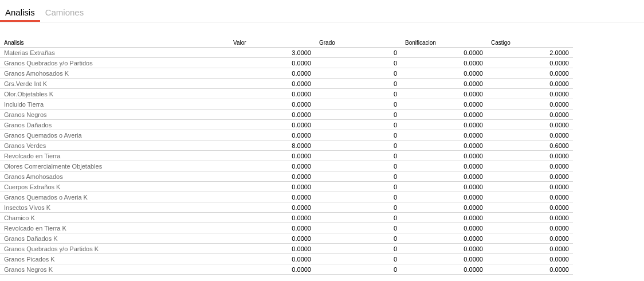Click the Incluido Tierra row label
This screenshot has width=644, height=281.
23,104
